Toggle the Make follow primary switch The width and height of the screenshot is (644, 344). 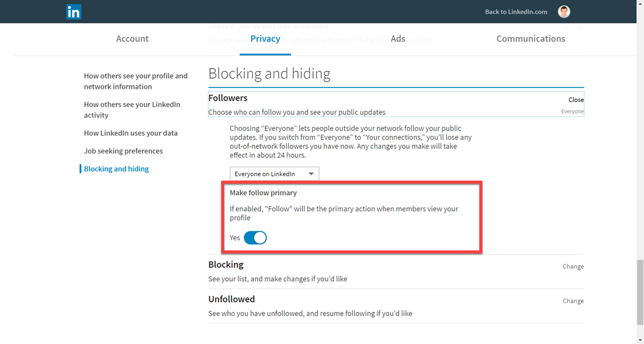[x=255, y=238]
